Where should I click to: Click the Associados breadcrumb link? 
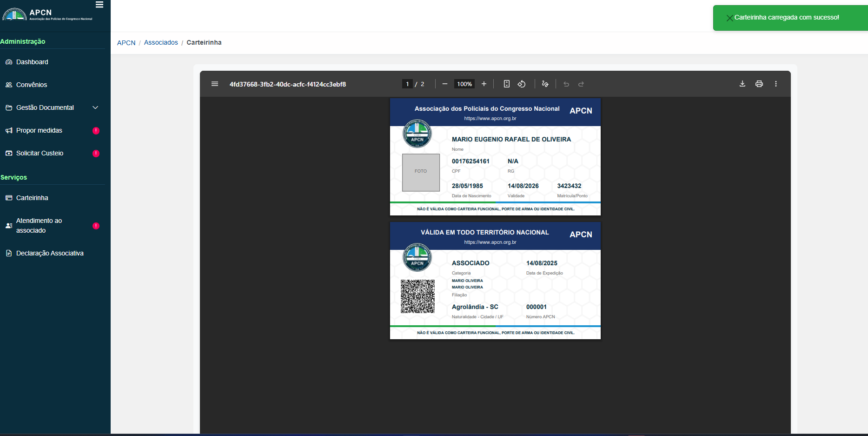161,42
